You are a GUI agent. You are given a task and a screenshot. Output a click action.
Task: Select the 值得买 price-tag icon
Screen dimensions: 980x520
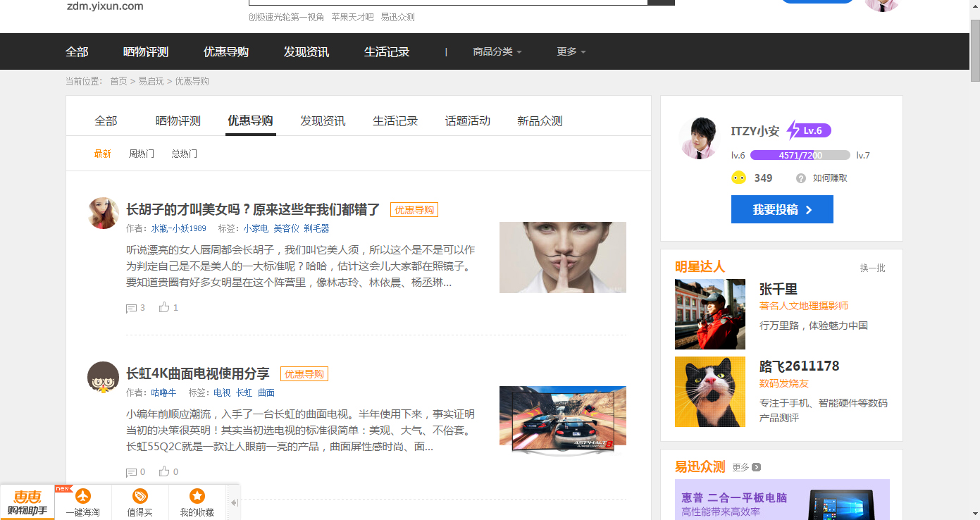139,495
